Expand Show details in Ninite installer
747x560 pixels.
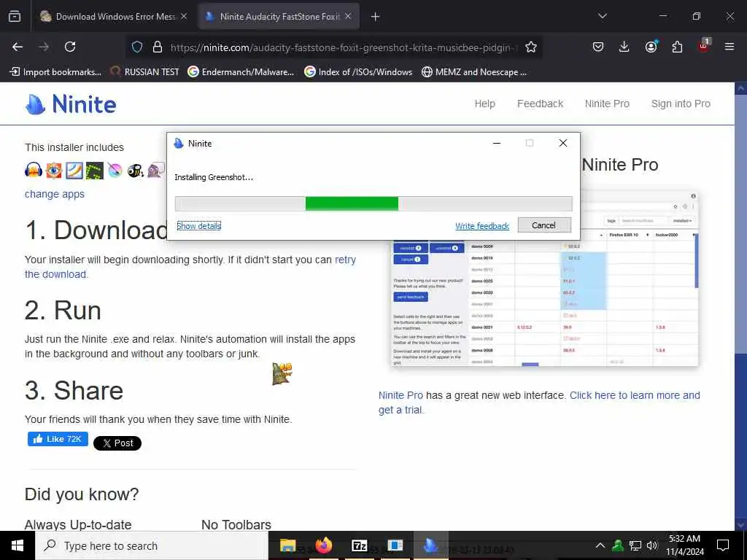click(x=198, y=226)
